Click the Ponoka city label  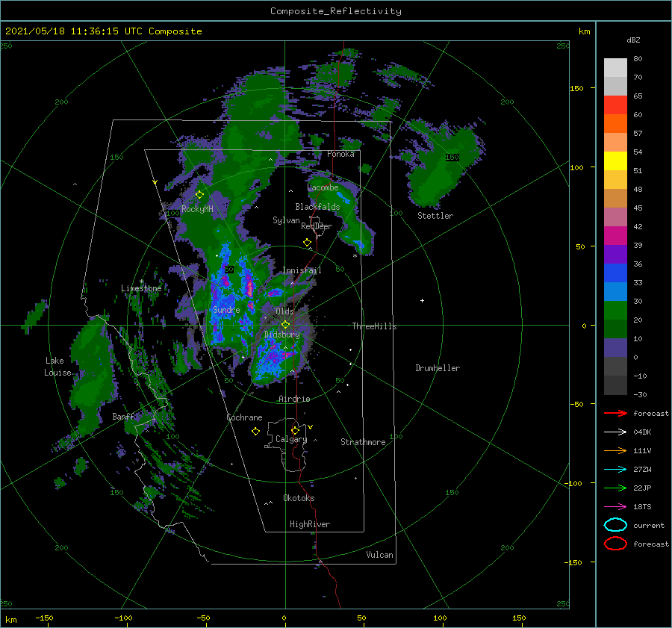coord(340,154)
